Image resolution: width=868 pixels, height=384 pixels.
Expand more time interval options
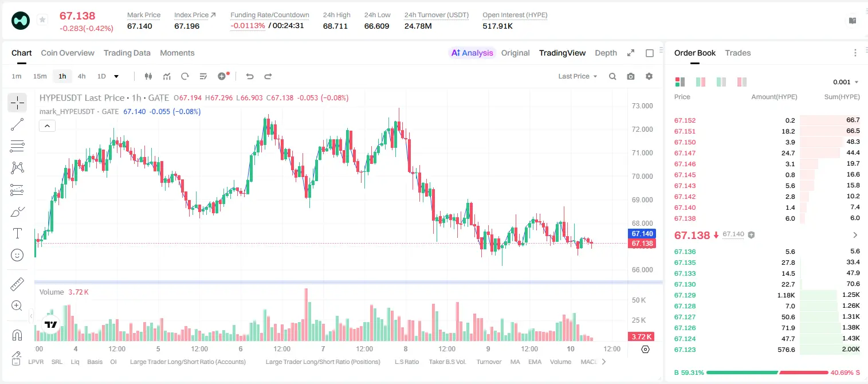116,76
